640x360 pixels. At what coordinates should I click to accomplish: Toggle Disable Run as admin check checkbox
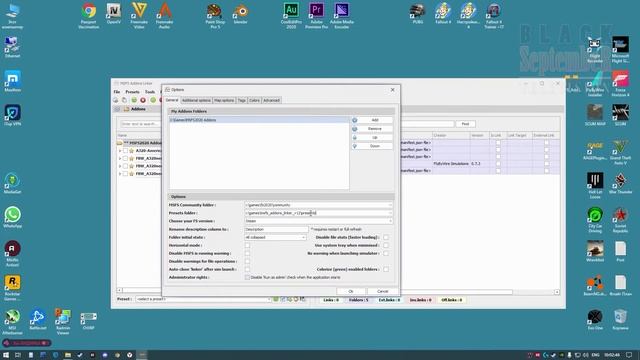(x=247, y=277)
